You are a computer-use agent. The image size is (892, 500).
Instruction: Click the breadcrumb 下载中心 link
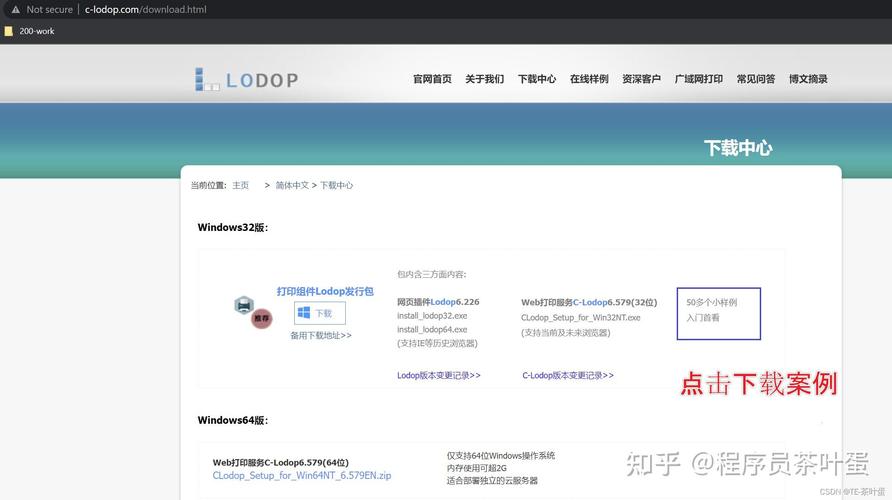336,185
